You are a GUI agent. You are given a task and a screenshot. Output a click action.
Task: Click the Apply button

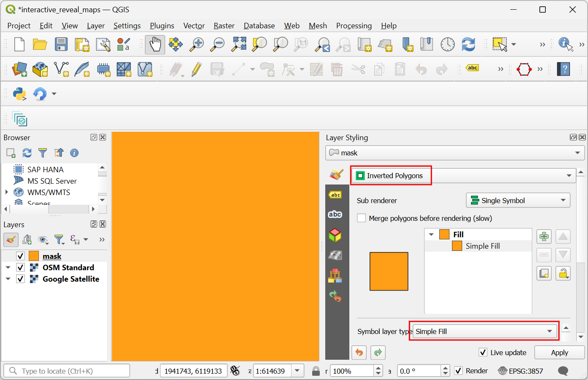pos(559,353)
